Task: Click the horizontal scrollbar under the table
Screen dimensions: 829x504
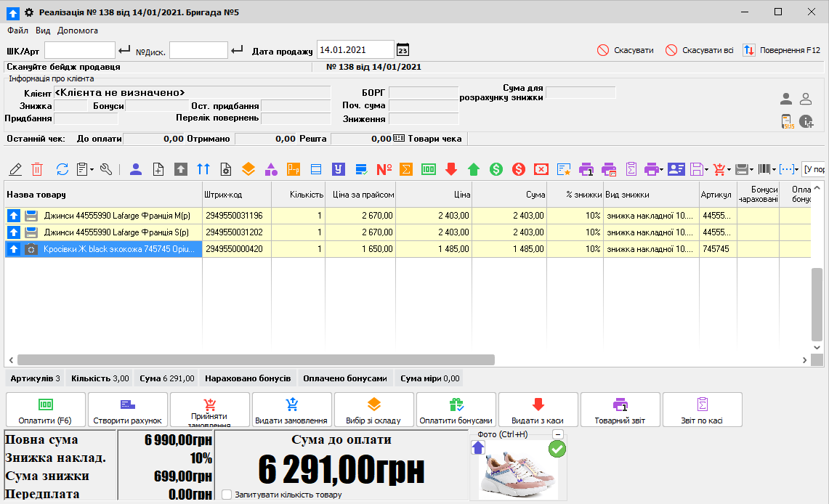Action: point(256,359)
